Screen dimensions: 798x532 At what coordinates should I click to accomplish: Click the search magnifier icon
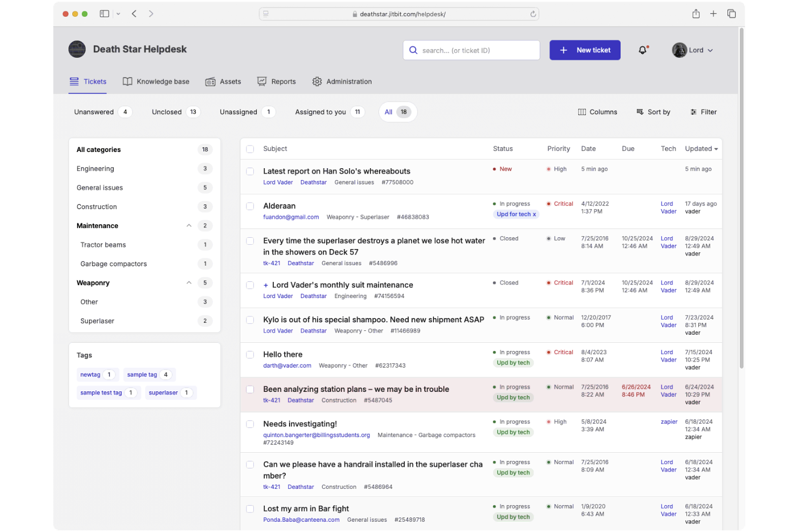(413, 50)
